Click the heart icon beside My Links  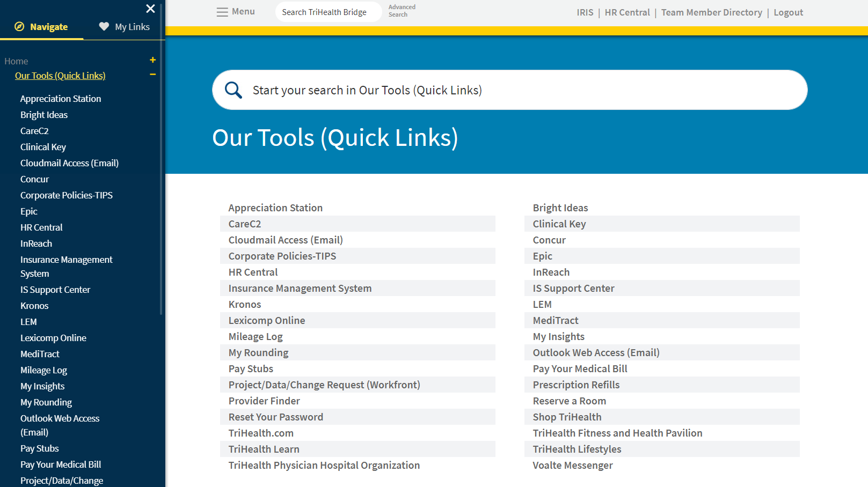104,27
